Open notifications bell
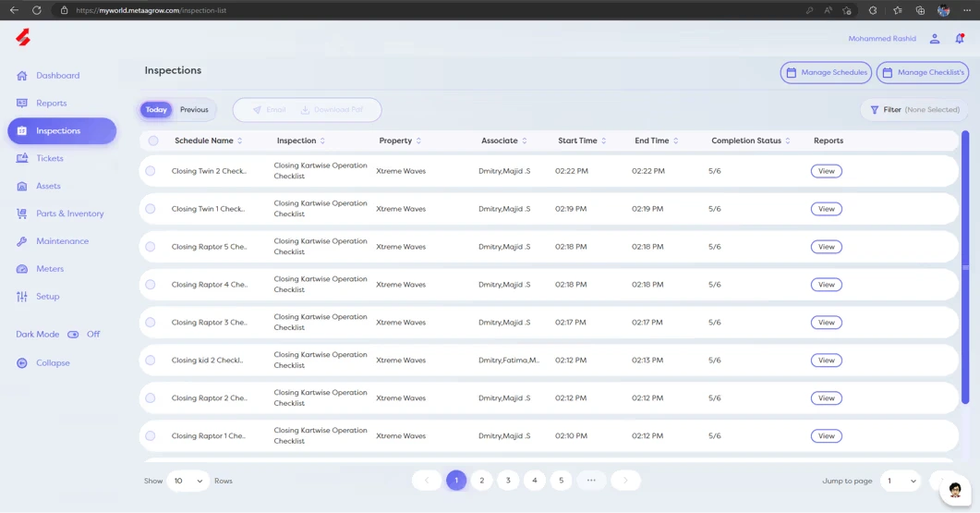980x513 pixels. (960, 39)
